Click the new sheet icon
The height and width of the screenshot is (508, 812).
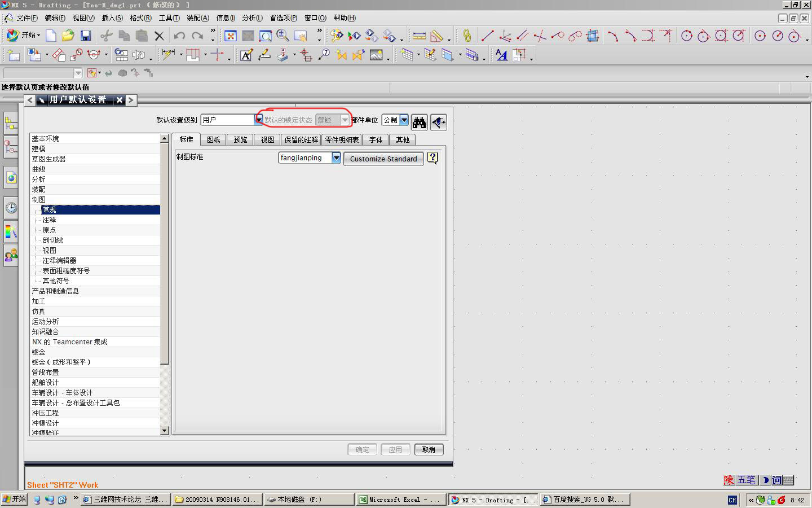tap(13, 55)
